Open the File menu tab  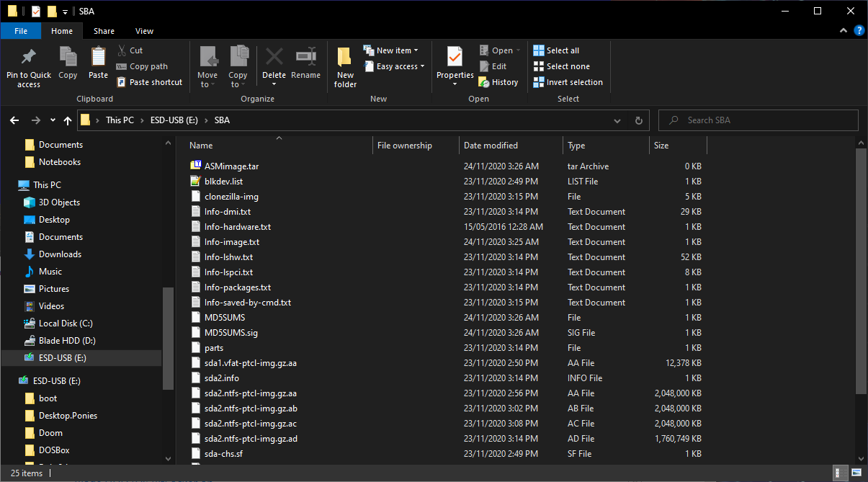click(21, 31)
